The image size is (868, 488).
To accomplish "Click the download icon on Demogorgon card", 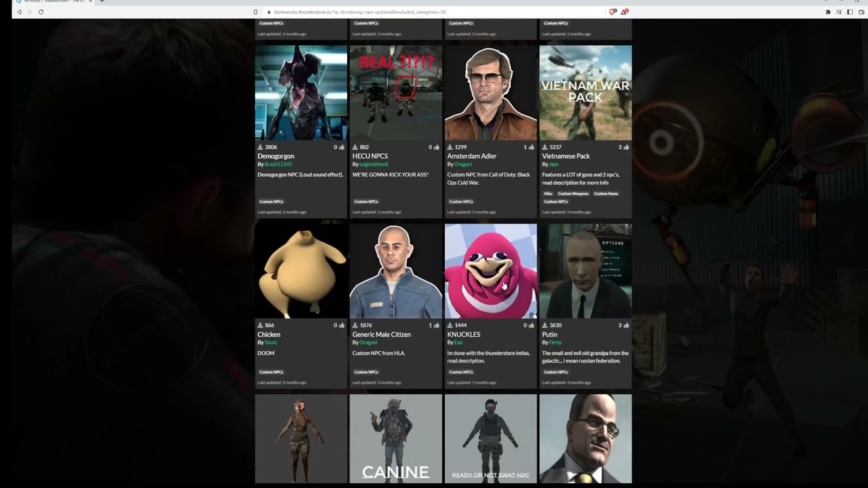I will pos(260,146).
